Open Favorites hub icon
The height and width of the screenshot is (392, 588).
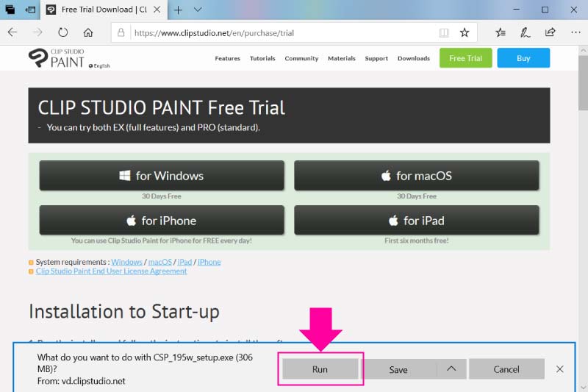tap(501, 32)
